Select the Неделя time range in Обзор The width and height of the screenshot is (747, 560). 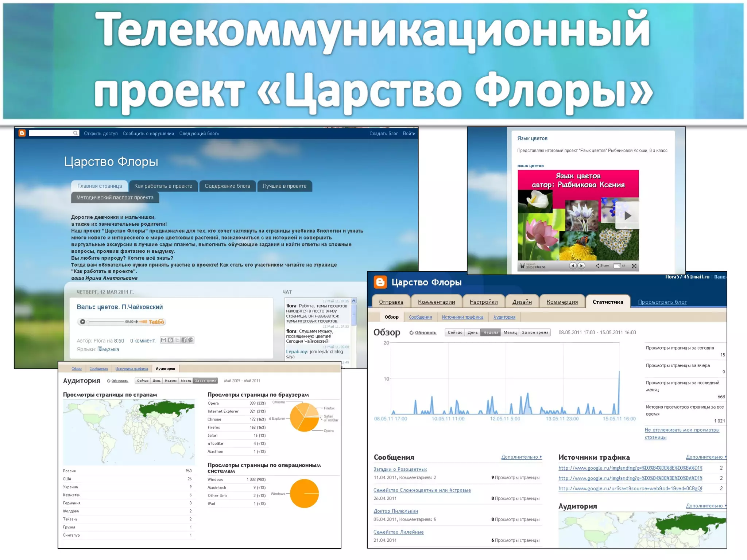tap(490, 332)
